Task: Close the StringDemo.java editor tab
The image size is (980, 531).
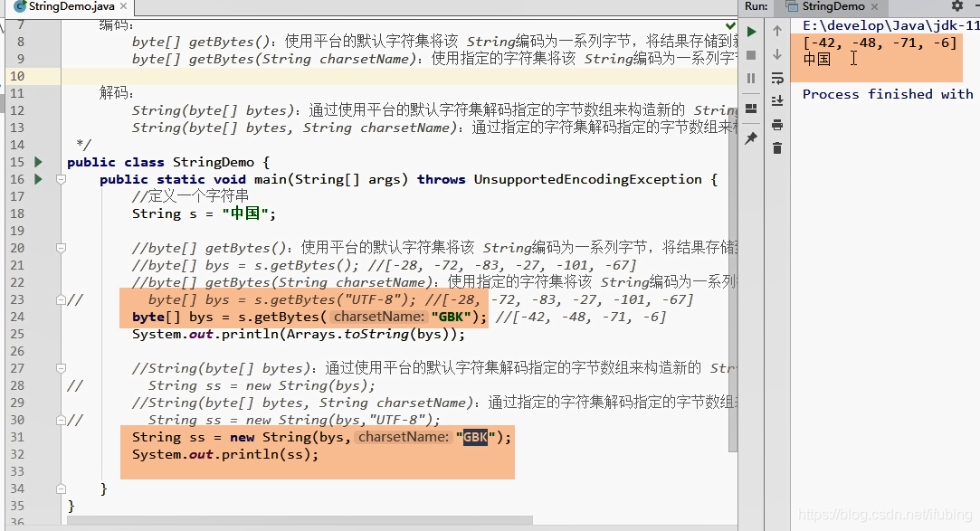Action: click(x=124, y=6)
